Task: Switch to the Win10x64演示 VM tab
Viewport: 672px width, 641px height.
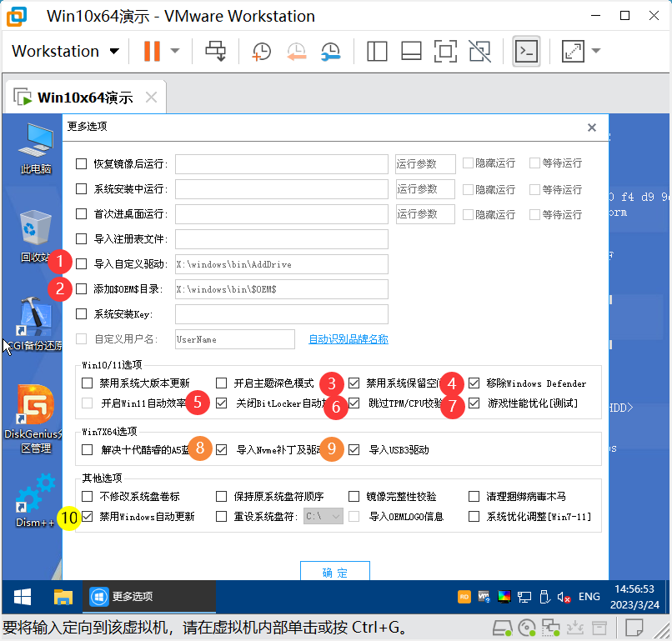Action: 83,98
